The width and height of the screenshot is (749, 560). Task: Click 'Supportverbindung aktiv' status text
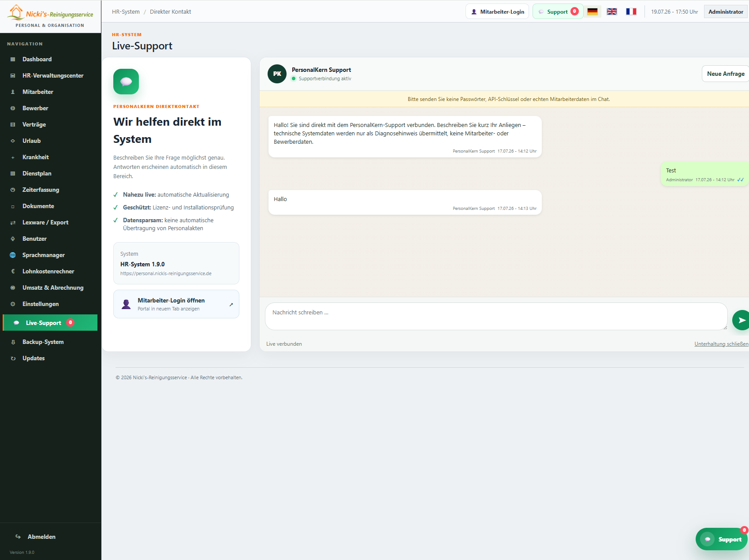pyautogui.click(x=325, y=78)
